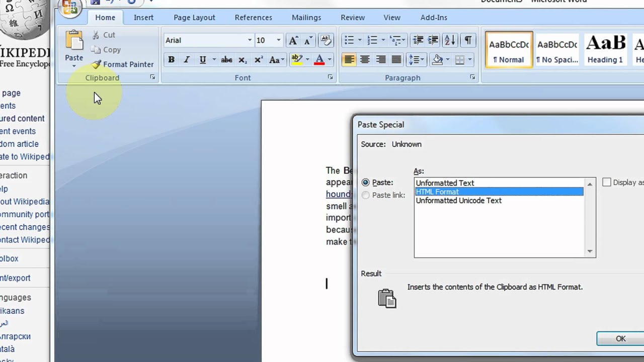Open the Font dialog launcher
This screenshot has width=644, height=362.
click(331, 77)
